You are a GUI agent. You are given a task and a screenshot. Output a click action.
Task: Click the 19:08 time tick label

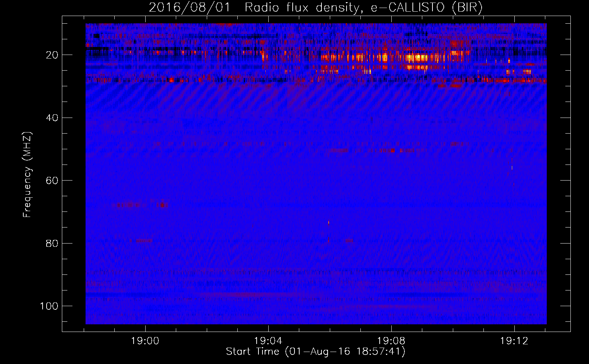(391, 341)
